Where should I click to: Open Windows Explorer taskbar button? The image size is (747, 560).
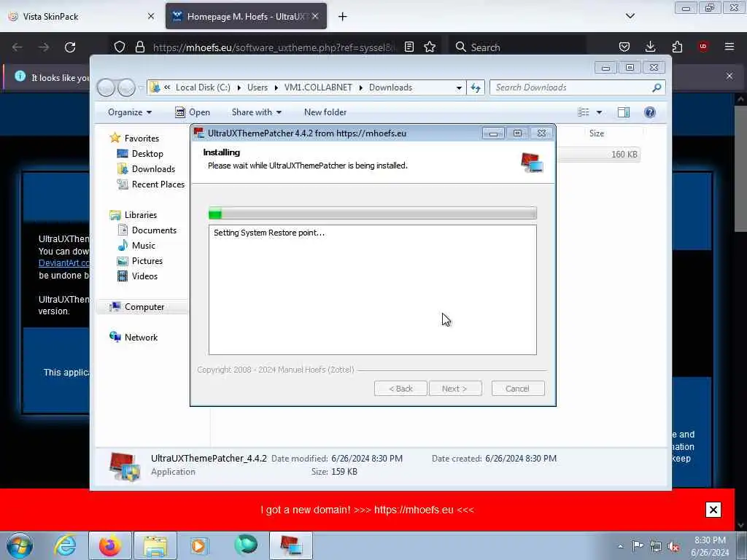[x=155, y=545]
